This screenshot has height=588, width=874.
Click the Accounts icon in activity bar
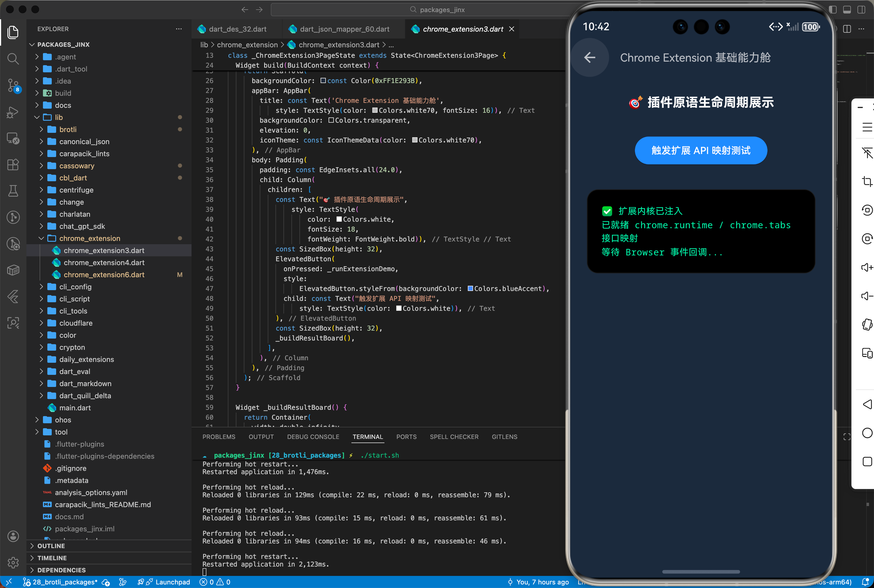click(13, 536)
